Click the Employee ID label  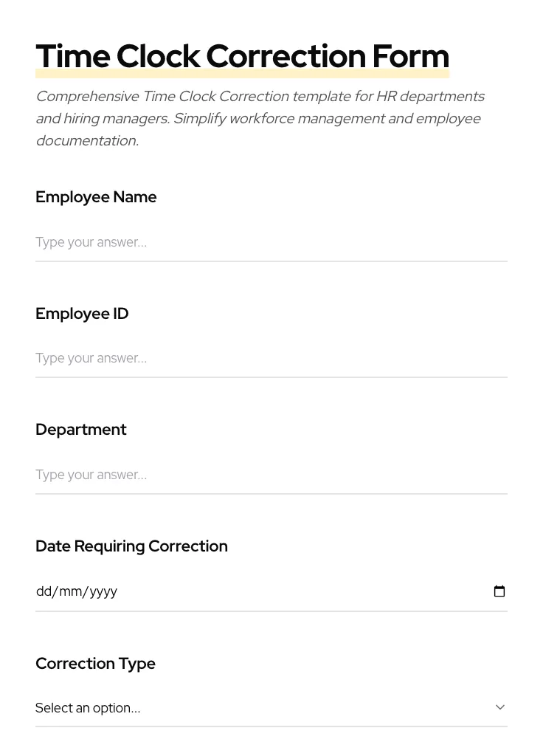coord(82,314)
